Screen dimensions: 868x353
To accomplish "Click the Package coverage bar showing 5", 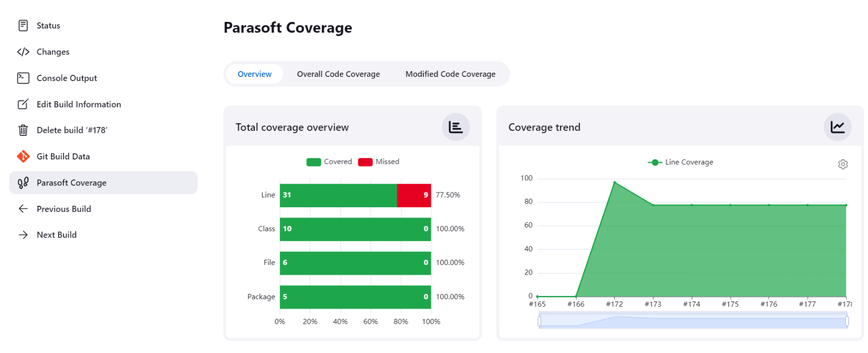I will pos(355,296).
